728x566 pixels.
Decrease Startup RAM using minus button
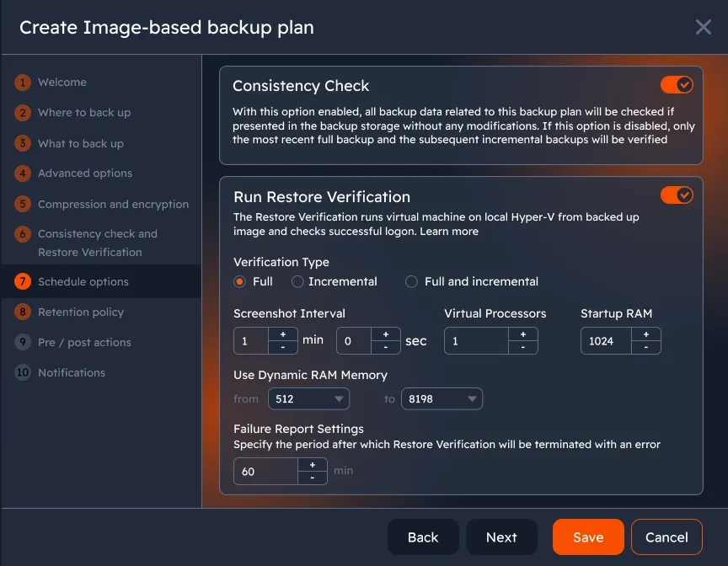click(646, 347)
